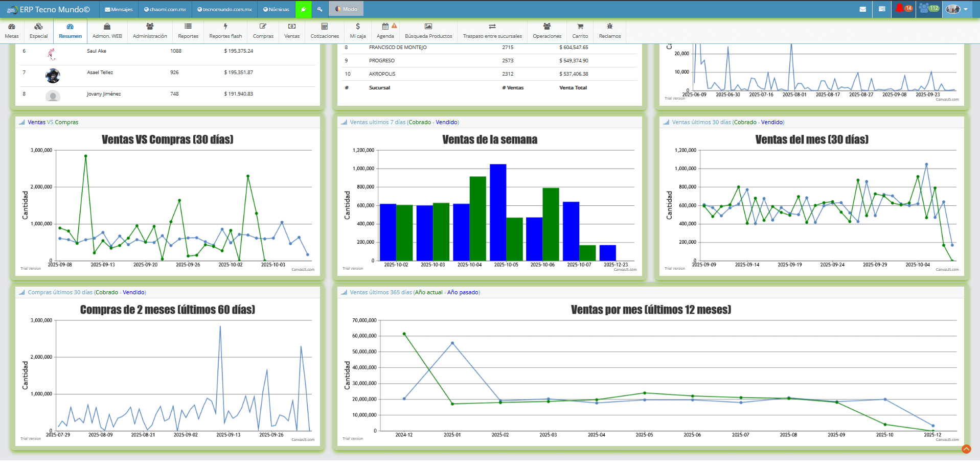
Task: Open the Administración menu
Action: (150, 31)
